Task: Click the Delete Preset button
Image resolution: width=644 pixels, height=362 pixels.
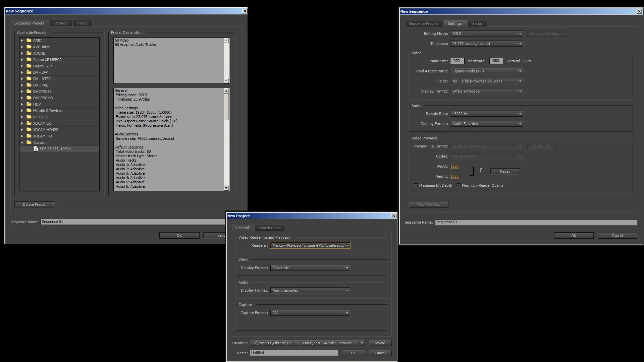Action: tap(34, 204)
